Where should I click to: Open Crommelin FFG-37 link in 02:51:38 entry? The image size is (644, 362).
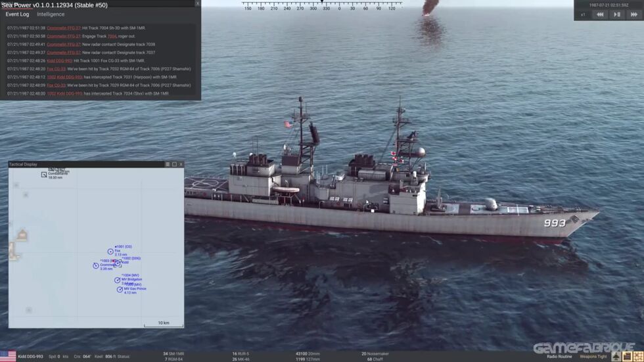click(x=64, y=28)
